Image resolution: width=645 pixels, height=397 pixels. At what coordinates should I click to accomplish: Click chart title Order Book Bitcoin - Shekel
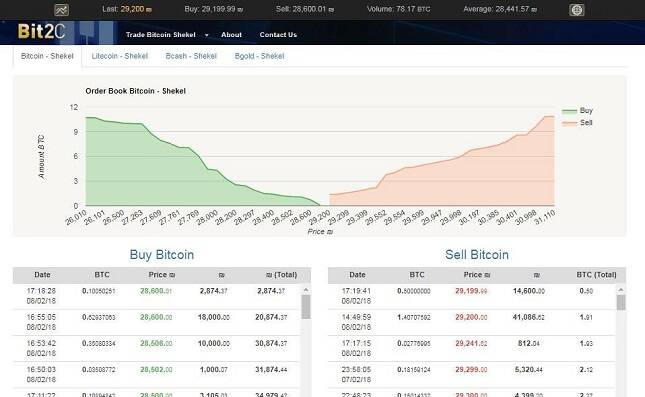(x=135, y=91)
